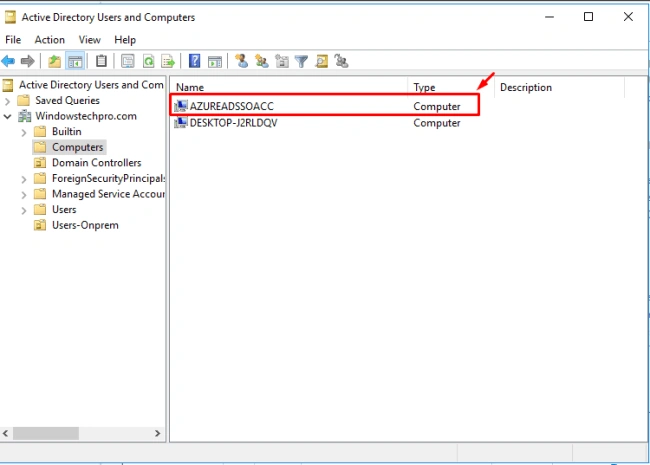Close Active Directory Users and Computers
650x465 pixels.
click(628, 17)
